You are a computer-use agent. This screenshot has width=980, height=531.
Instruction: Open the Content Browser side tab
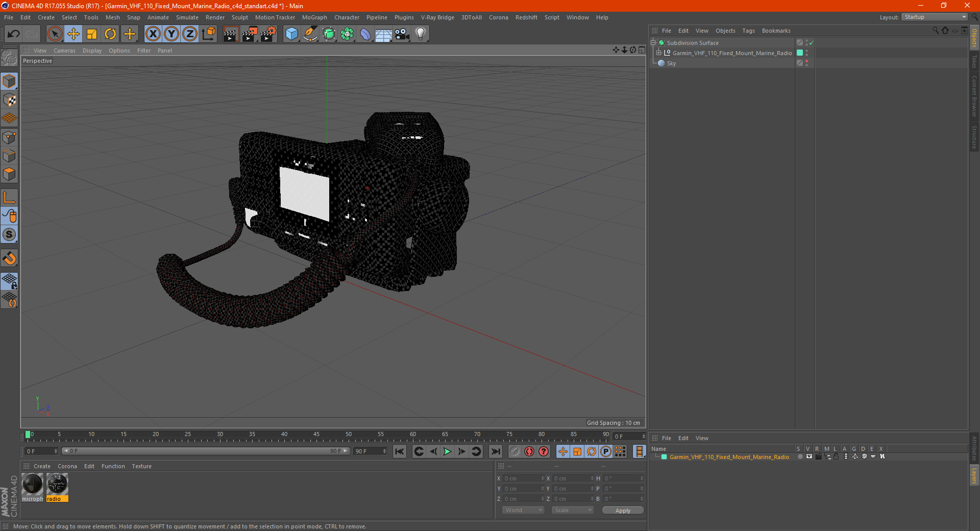click(x=974, y=96)
